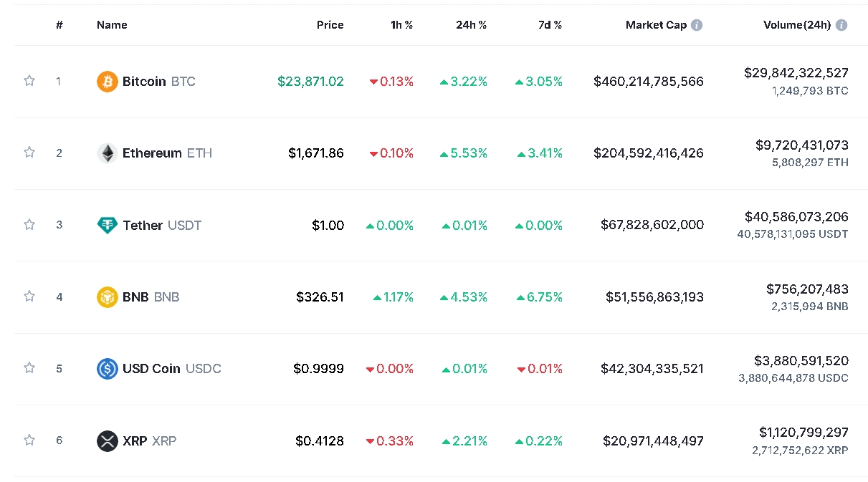The image size is (868, 482).
Task: Star BNB to add to watchlist
Action: pos(29,297)
